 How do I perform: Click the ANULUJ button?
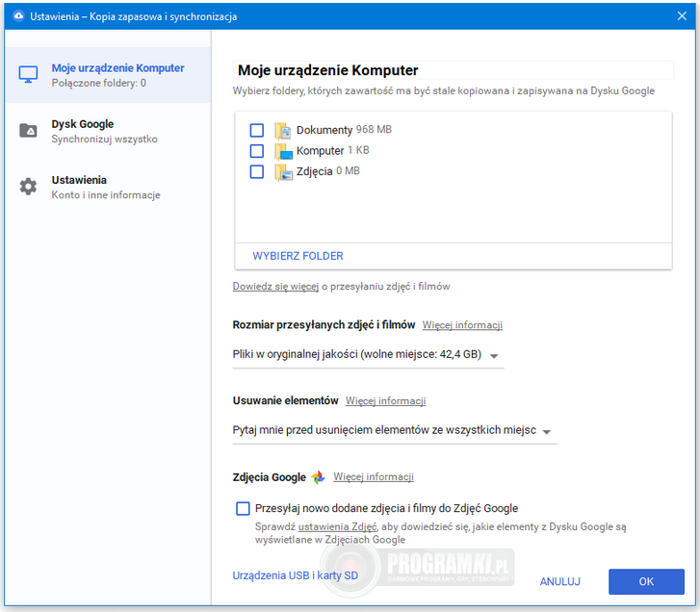coord(559,581)
